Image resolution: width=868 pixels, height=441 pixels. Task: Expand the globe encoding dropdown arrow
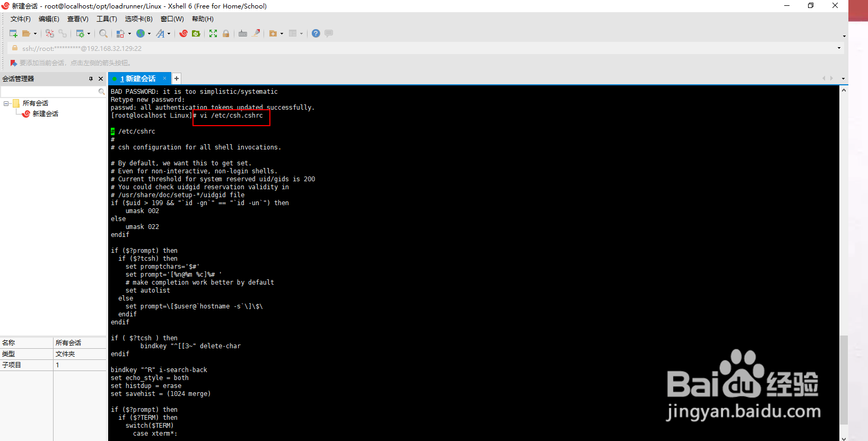[149, 33]
